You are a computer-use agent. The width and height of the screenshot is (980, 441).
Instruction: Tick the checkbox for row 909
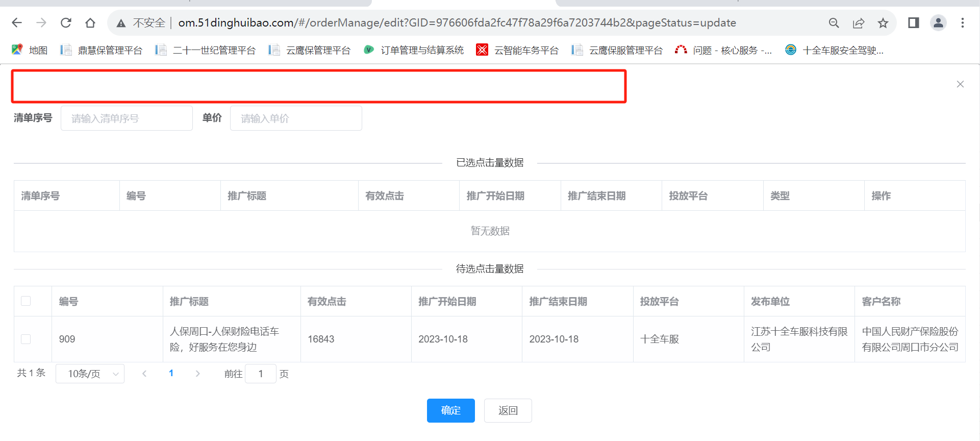pyautogui.click(x=26, y=339)
